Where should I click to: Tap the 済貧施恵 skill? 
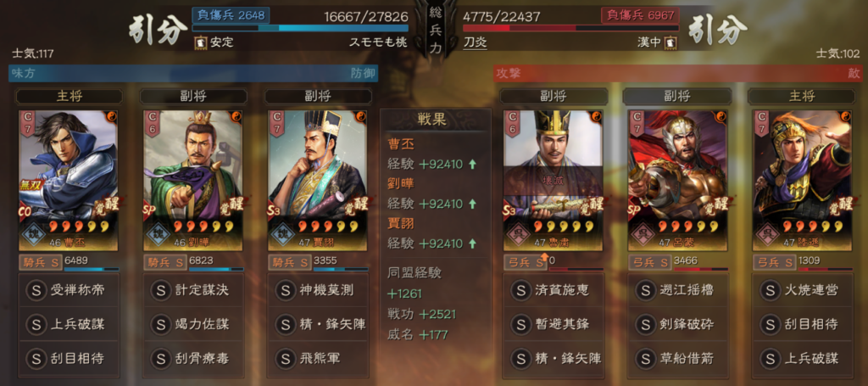553,289
